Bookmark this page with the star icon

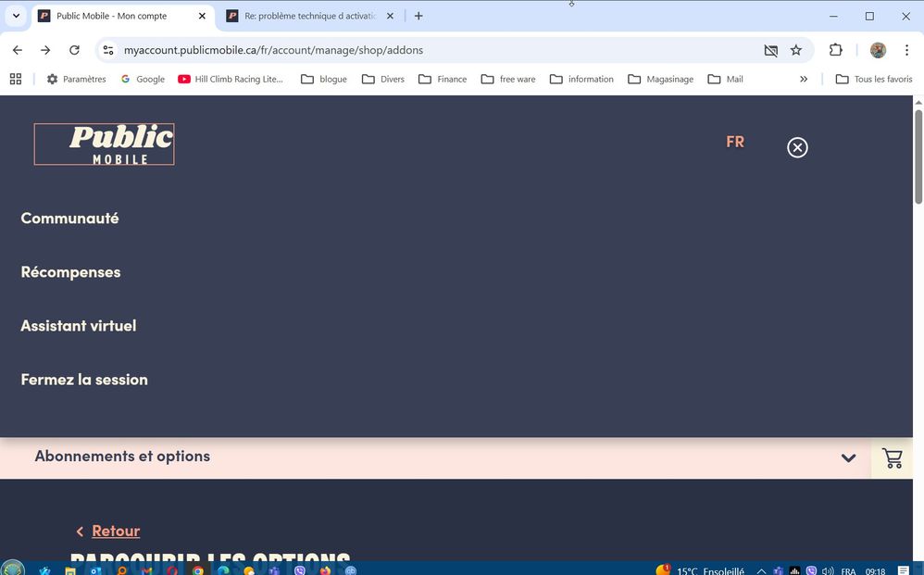coord(796,50)
